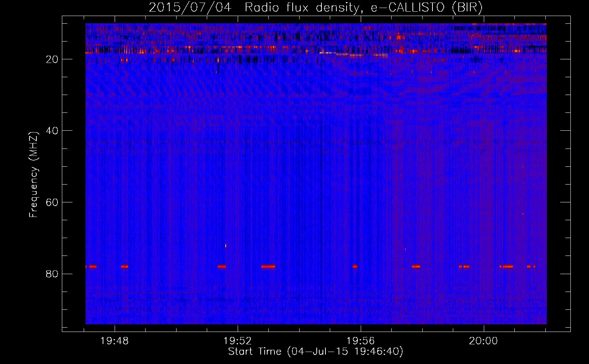
Task: Click the 19:56 time tick label
Action: [360, 341]
